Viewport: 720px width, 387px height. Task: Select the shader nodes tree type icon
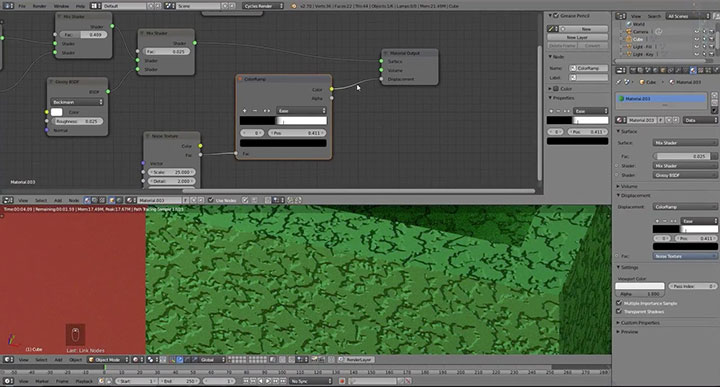(87, 200)
